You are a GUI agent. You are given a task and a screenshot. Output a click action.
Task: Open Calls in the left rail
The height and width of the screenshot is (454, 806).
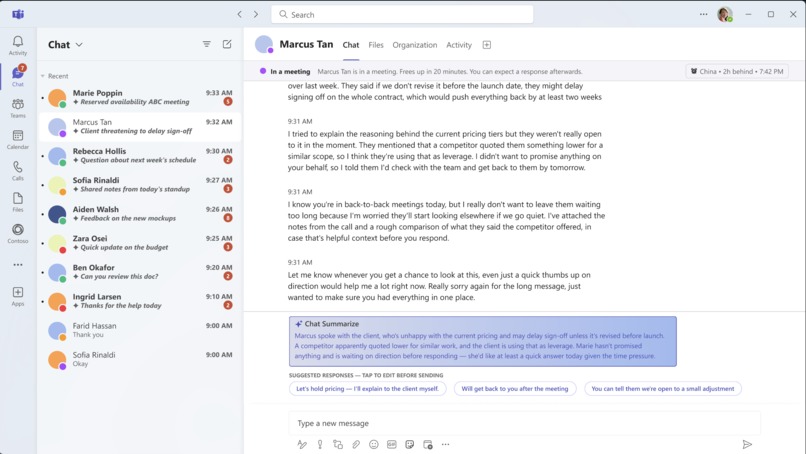17,171
